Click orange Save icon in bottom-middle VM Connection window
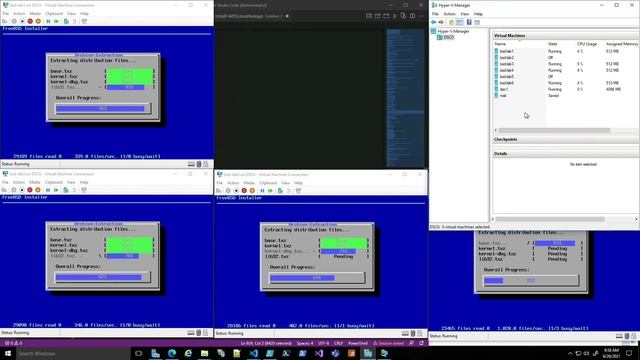This screenshot has height=360, width=640. 252,191
